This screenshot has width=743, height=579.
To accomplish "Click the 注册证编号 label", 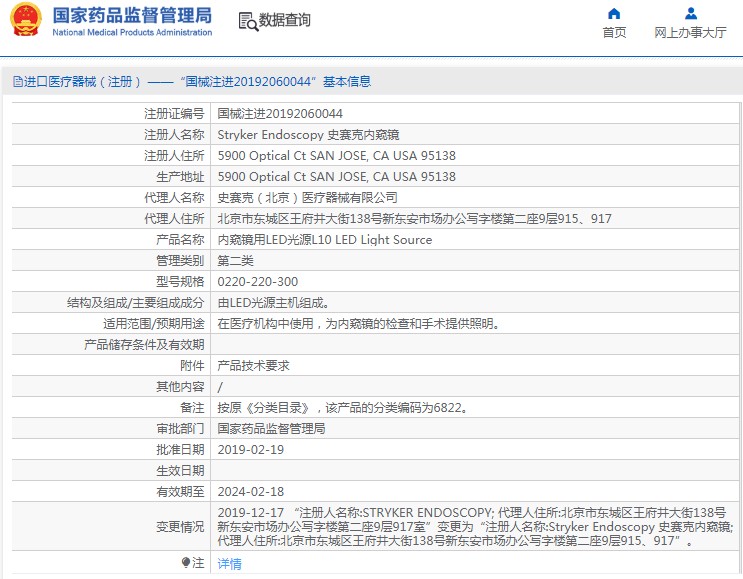I will (x=174, y=114).
